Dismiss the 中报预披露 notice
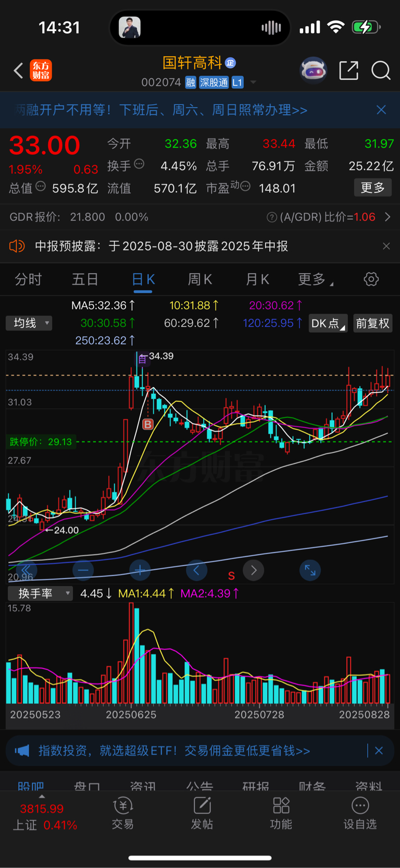 [x=386, y=246]
